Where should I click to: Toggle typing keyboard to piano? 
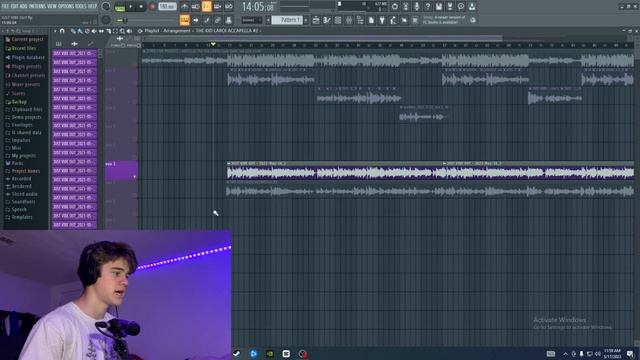184,20
